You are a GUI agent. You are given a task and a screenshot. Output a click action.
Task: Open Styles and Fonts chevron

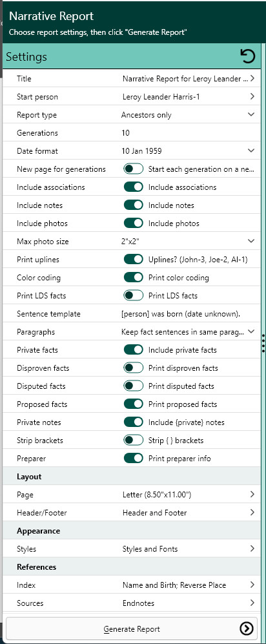(x=252, y=548)
